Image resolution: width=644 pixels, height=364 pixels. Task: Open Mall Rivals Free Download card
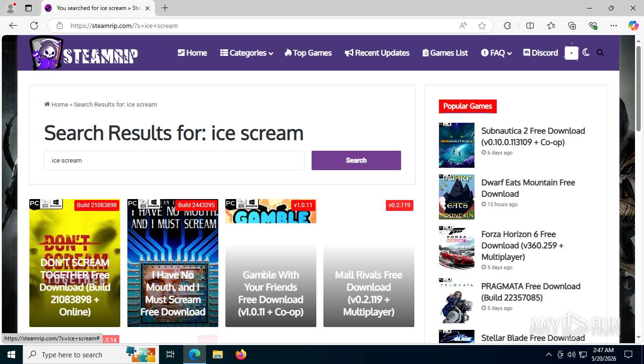tap(369, 263)
